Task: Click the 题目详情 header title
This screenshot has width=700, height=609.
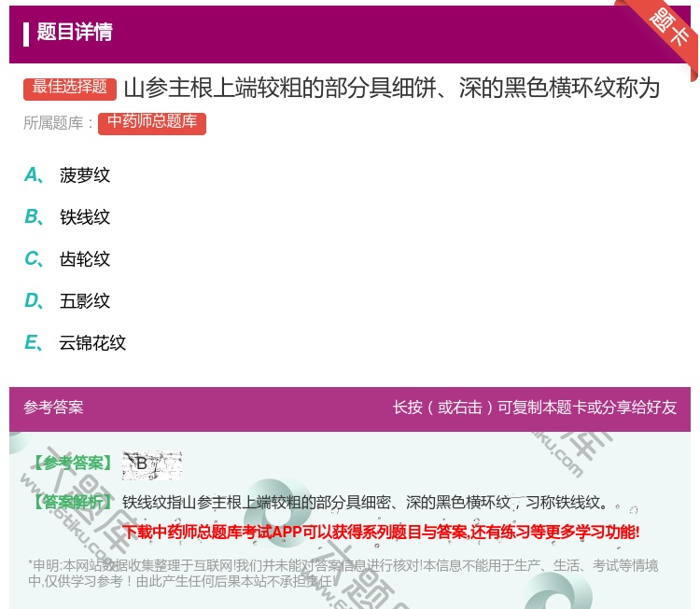Action: tap(75, 32)
